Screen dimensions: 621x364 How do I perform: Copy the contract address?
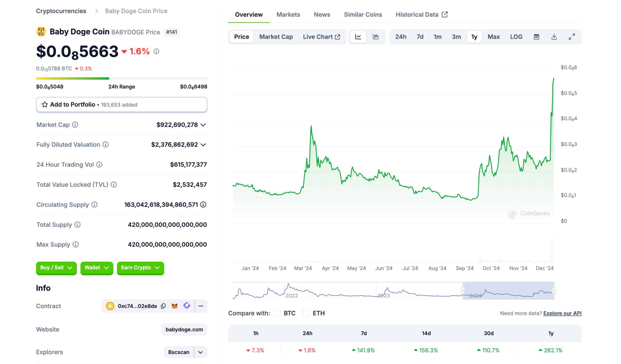pos(163,306)
